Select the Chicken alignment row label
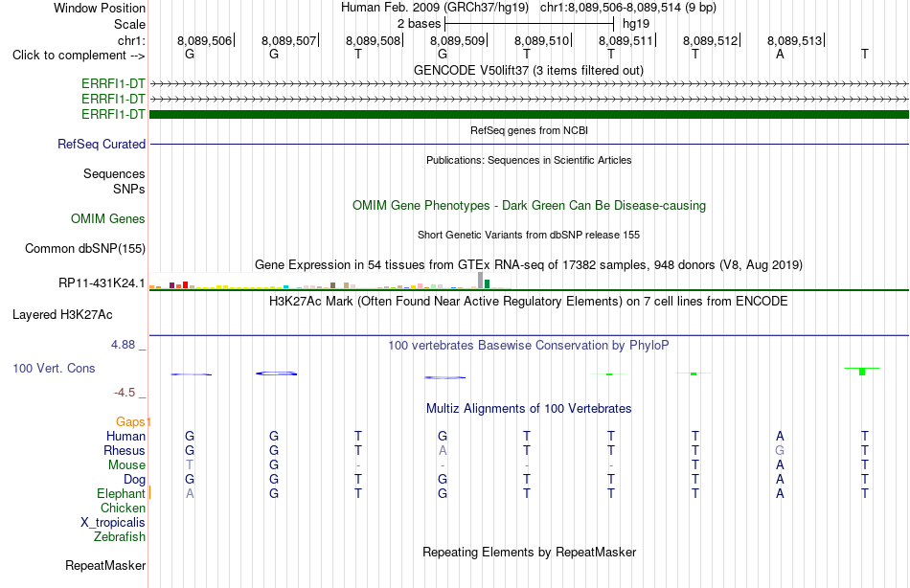Screen dimensions: 910x588 (x=123, y=508)
